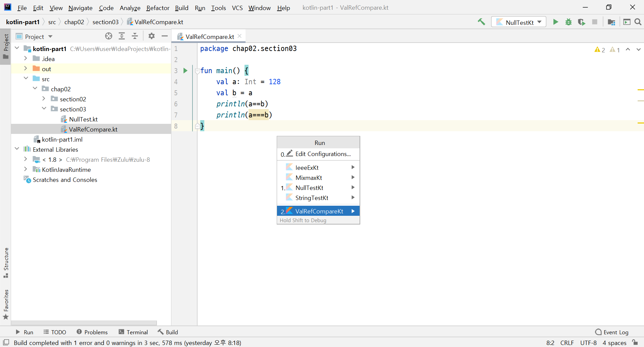Image resolution: width=644 pixels, height=347 pixels.
Task: Click Expand All icon in Project panel
Action: point(122,36)
